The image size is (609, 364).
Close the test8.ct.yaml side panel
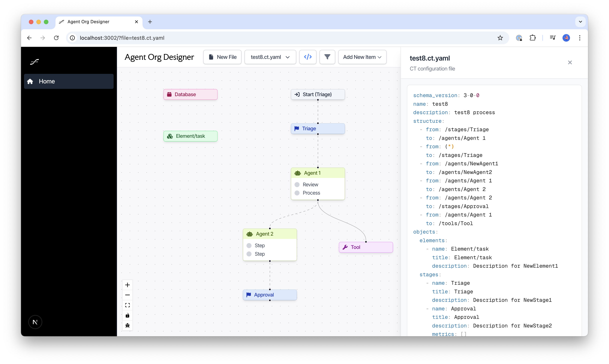[x=570, y=63]
